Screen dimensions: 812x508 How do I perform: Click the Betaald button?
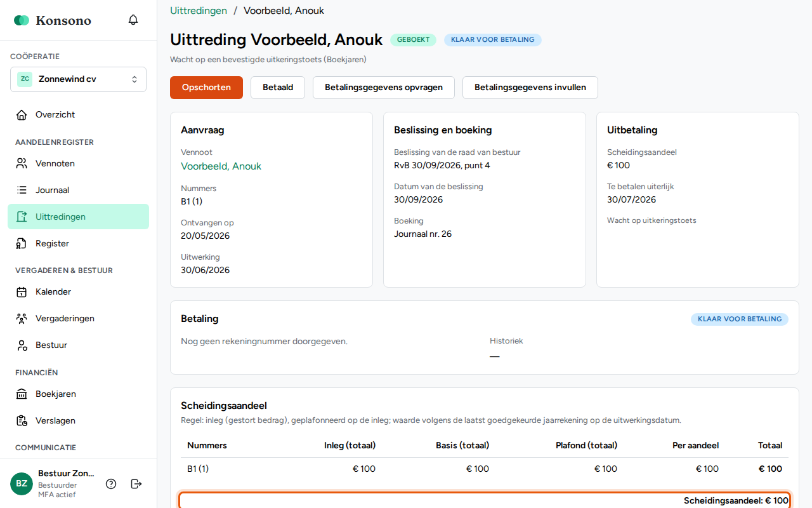pyautogui.click(x=278, y=88)
